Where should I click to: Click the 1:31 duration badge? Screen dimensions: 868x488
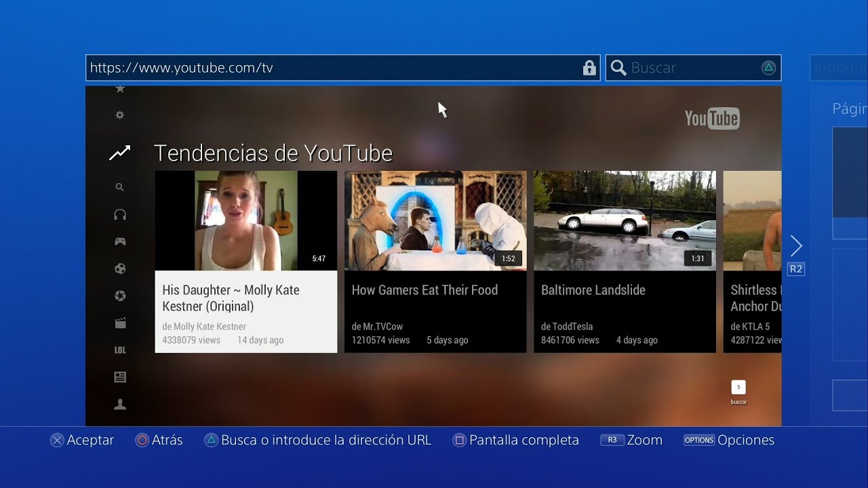coord(698,259)
